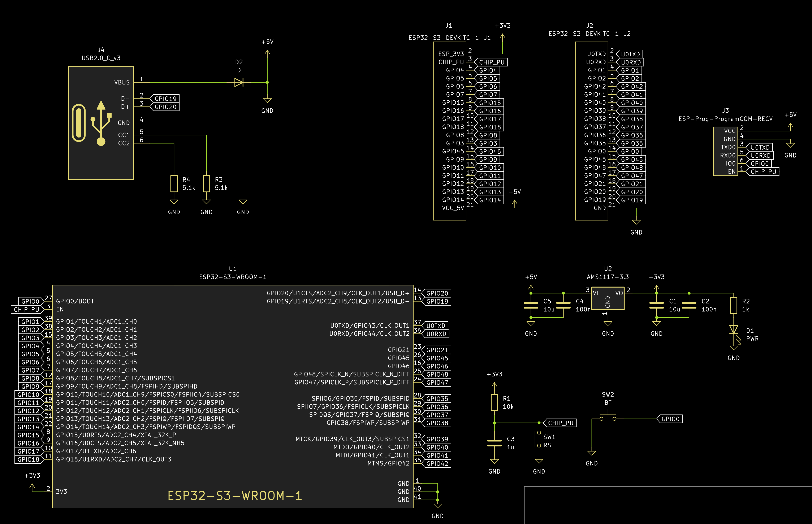Click the GPIO19 label on J4 D- pin
Image resolution: width=812 pixels, height=524 pixels.
click(165, 99)
